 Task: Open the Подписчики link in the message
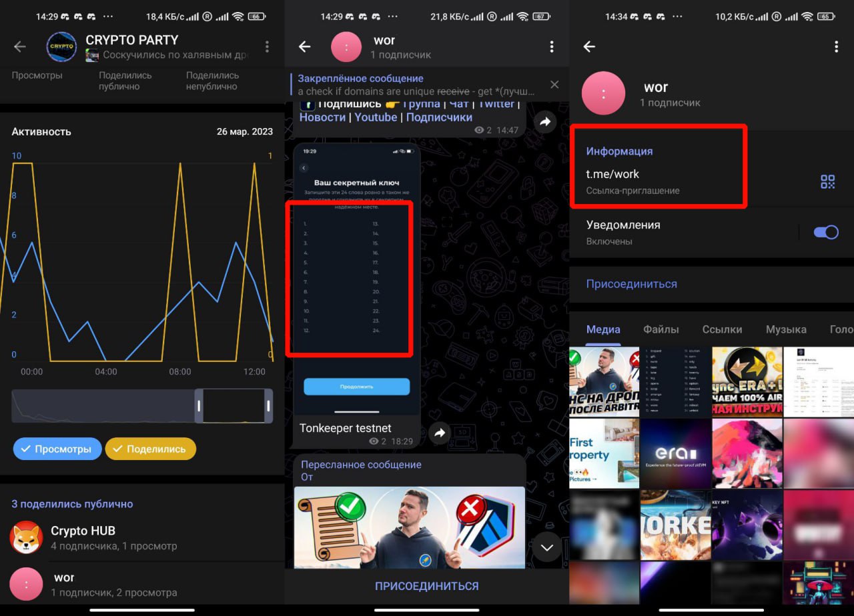pos(439,117)
